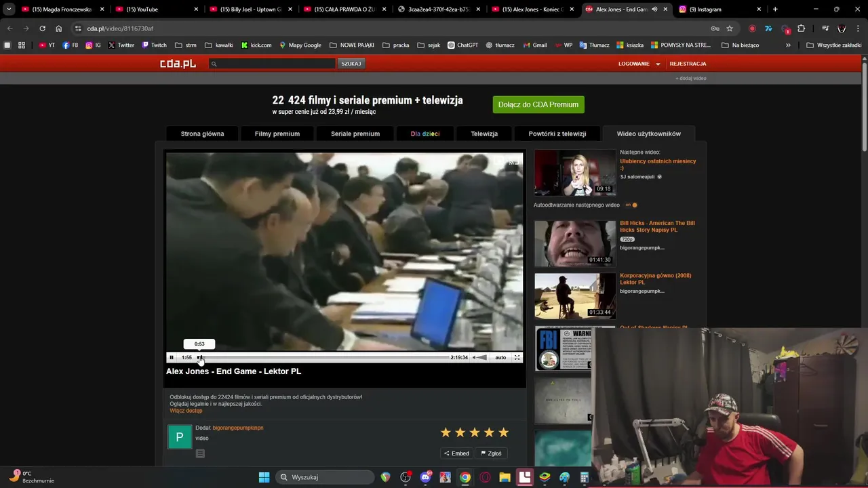This screenshot has height=488, width=868.
Task: Expand the kawałki bookmark folder
Action: pyautogui.click(x=219, y=45)
